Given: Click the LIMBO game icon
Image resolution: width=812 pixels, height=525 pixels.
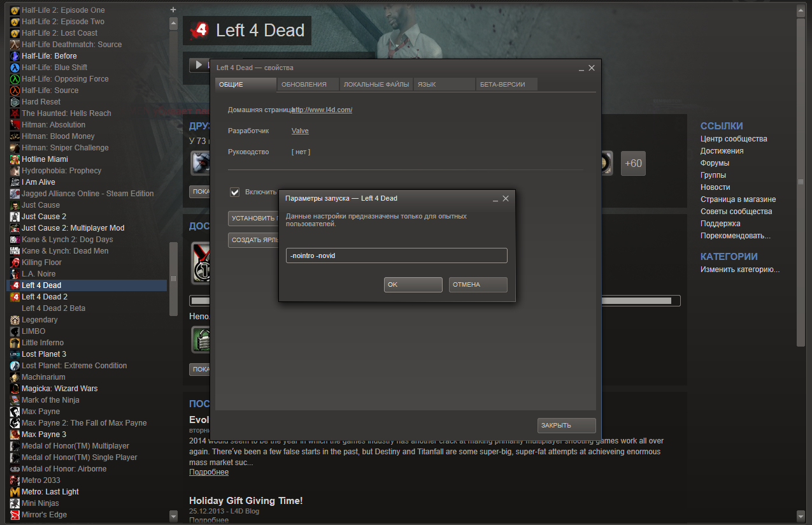Looking at the screenshot, I should [x=15, y=331].
